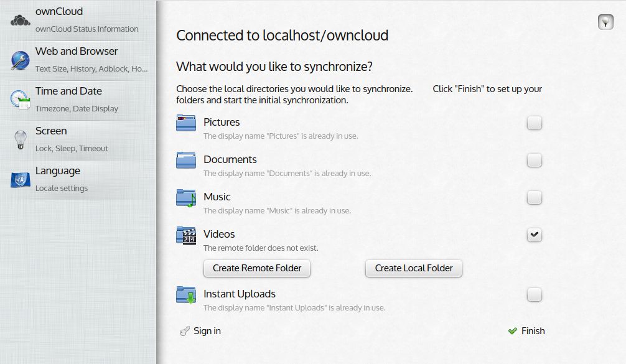This screenshot has height=364, width=626.
Task: Click 'Locale settings' subtitle
Action: pyautogui.click(x=62, y=189)
